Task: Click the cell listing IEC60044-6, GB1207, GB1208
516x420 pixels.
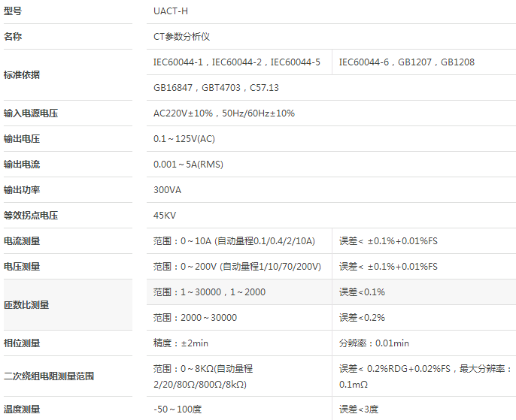Action: tap(406, 62)
